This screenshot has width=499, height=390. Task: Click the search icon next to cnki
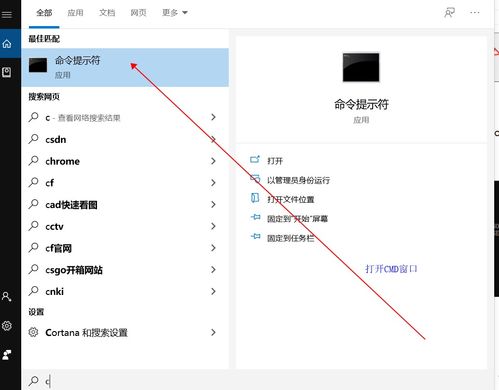click(33, 291)
